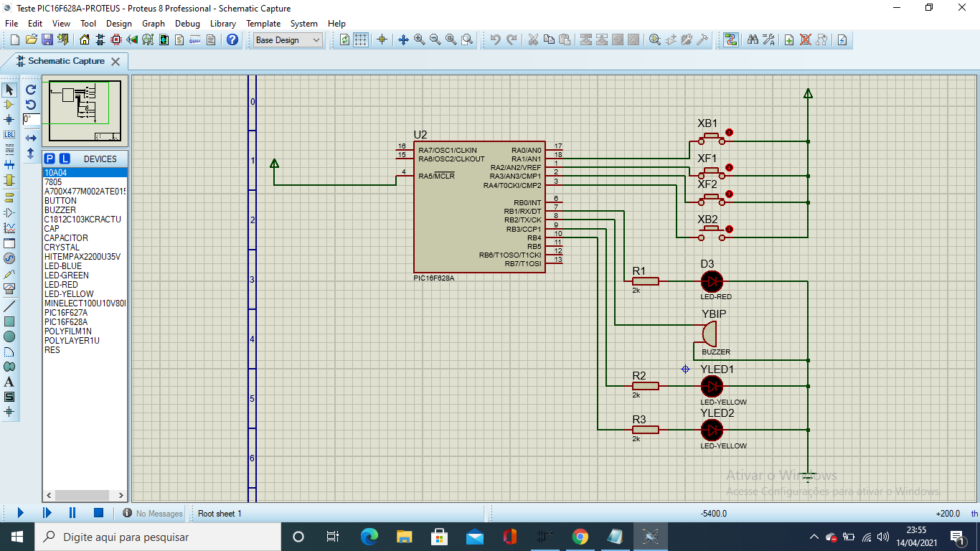The width and height of the screenshot is (980, 551).
Task: Open the Design menu
Action: [119, 24]
